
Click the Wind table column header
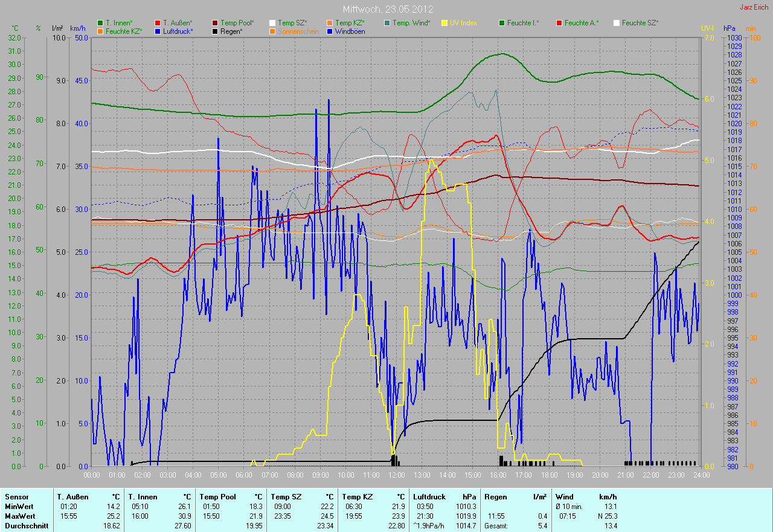coord(565,497)
